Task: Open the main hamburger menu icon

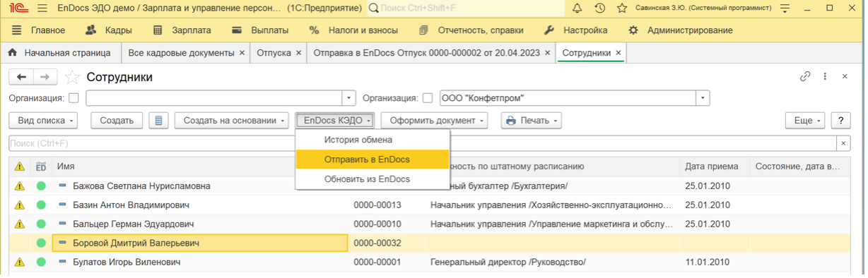Action: 42,8
